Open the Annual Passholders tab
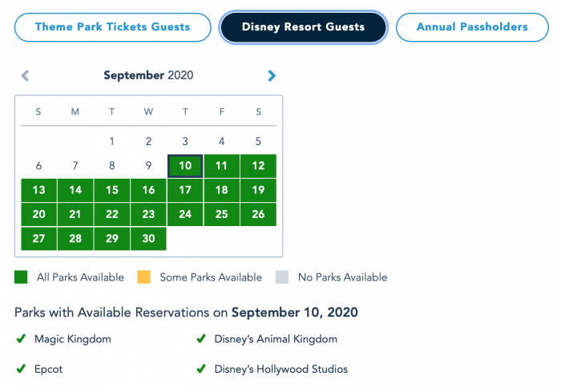The height and width of the screenshot is (392, 561). (x=472, y=27)
